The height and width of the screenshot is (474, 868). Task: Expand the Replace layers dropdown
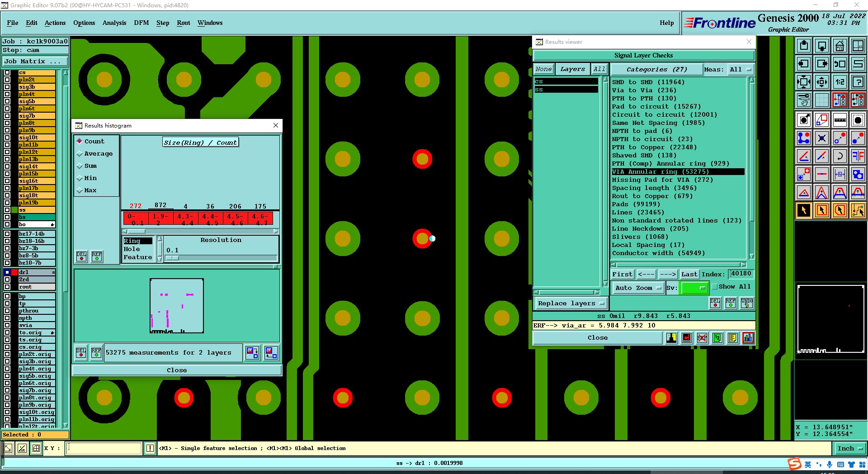[571, 303]
